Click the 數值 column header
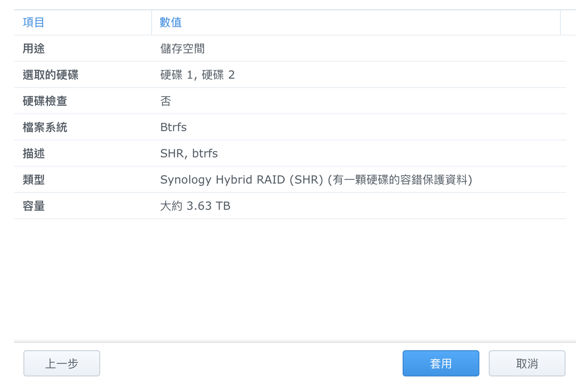Image resolution: width=588 pixels, height=383 pixels. [171, 22]
